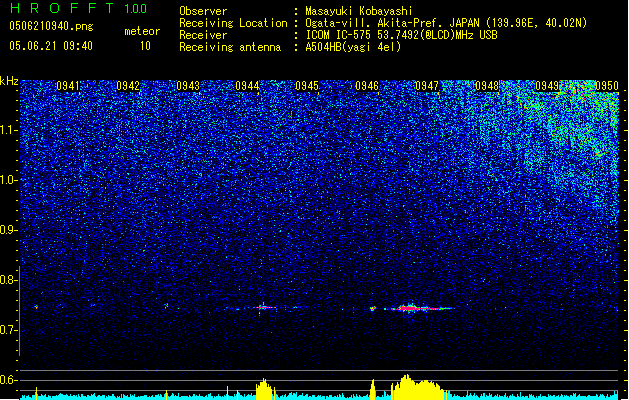Screen dimensions: 629x400
Task: Click the small bright echo blob near 0946
Action: coord(373,309)
